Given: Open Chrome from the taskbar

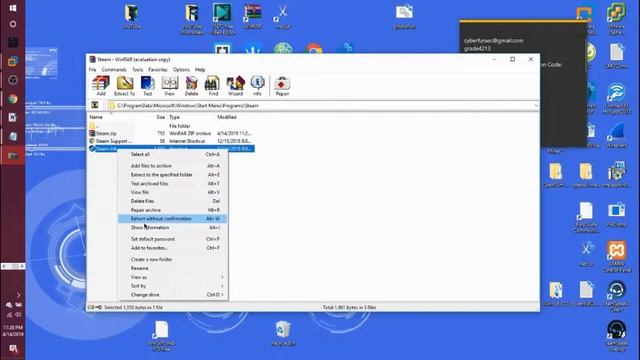Looking at the screenshot, I should [x=13, y=99].
